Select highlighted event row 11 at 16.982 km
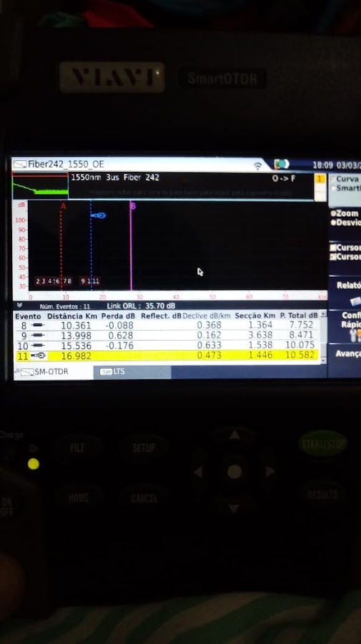This screenshot has width=361, height=644. (x=166, y=356)
